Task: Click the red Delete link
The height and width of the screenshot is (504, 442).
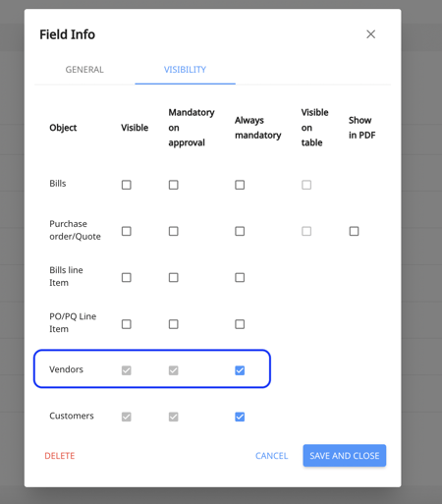Action: click(x=60, y=456)
